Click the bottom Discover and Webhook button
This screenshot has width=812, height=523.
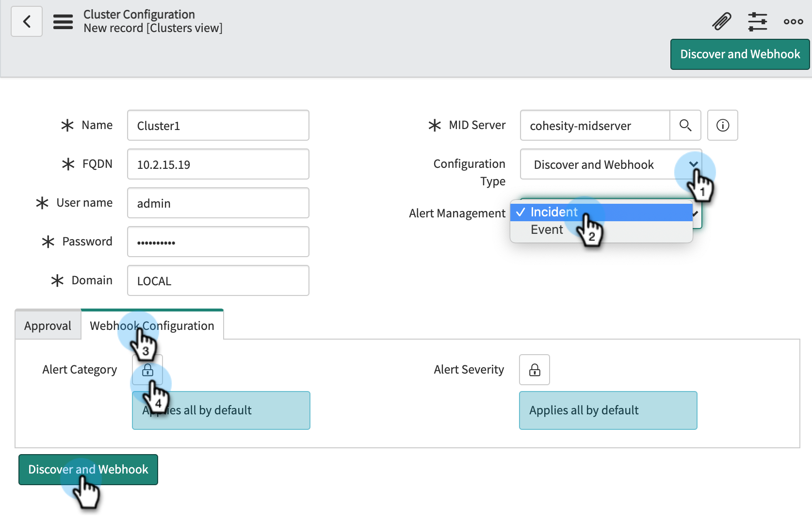88,469
